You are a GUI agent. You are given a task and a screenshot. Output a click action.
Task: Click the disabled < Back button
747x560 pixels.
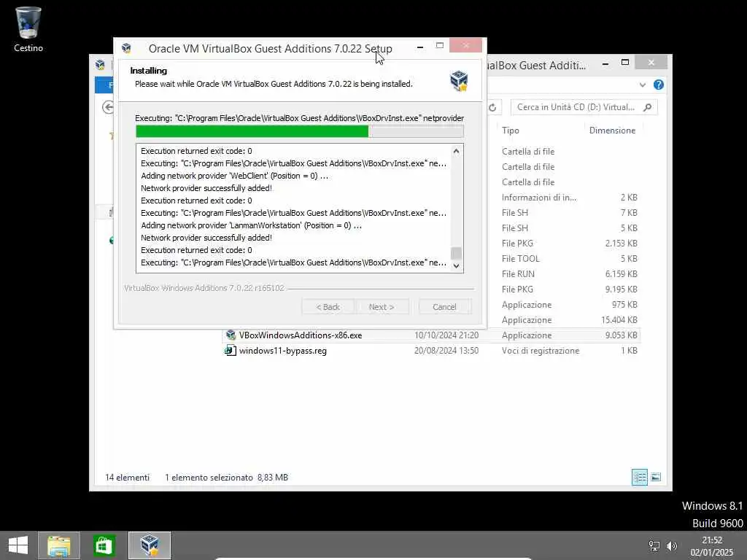coord(328,307)
